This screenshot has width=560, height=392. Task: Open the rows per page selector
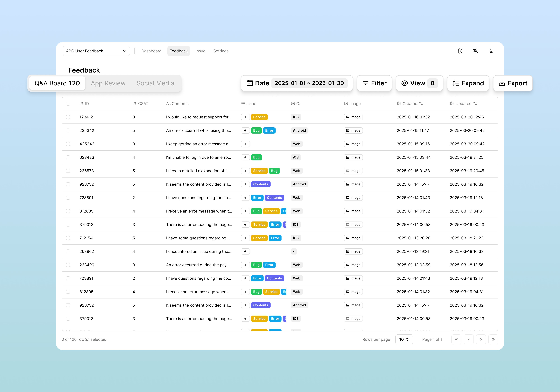pos(404,339)
